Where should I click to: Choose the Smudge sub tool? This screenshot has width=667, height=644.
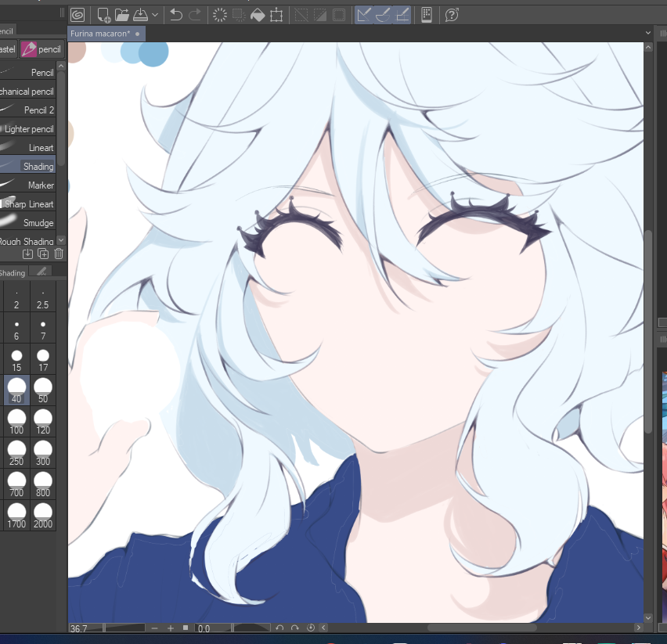27,222
